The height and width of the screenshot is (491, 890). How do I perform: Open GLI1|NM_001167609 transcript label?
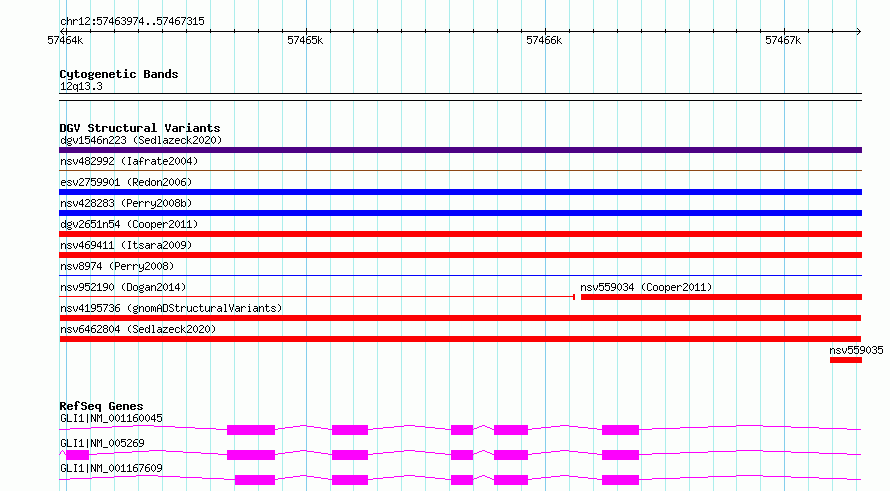[111, 468]
